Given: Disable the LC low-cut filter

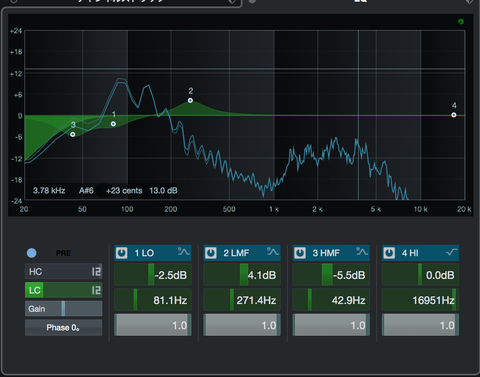Looking at the screenshot, I should (x=34, y=290).
